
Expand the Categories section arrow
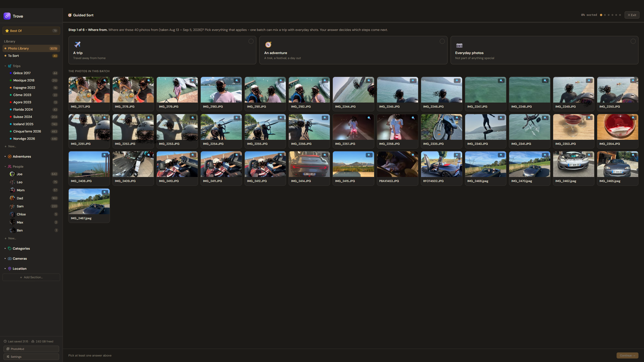coord(5,248)
